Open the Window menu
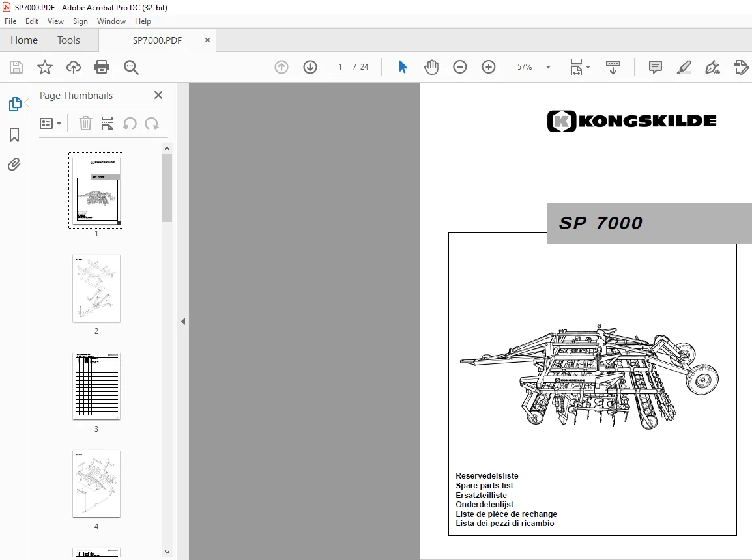Screen dimensions: 752x560 111,21
